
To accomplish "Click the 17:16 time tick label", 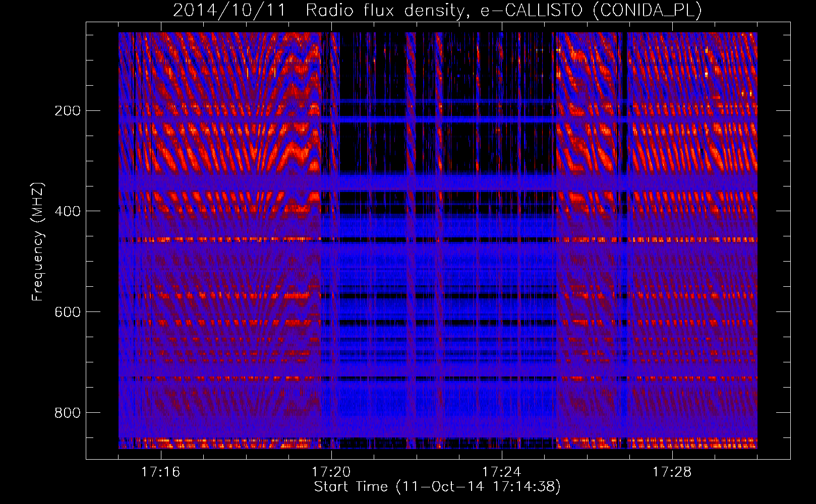I will click(161, 472).
